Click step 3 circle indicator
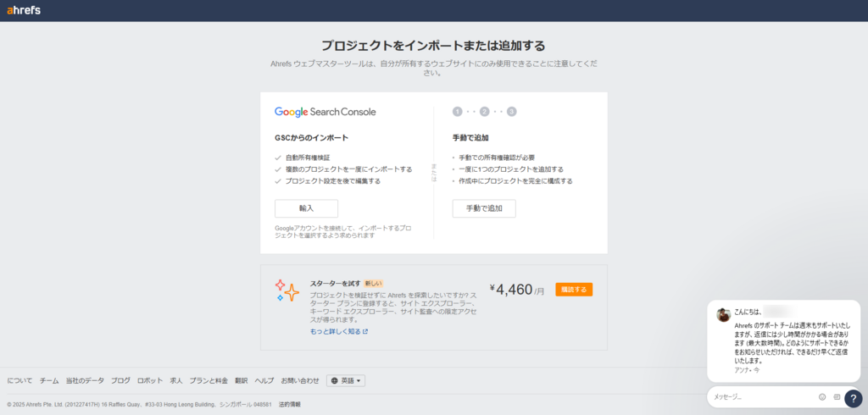 (511, 112)
